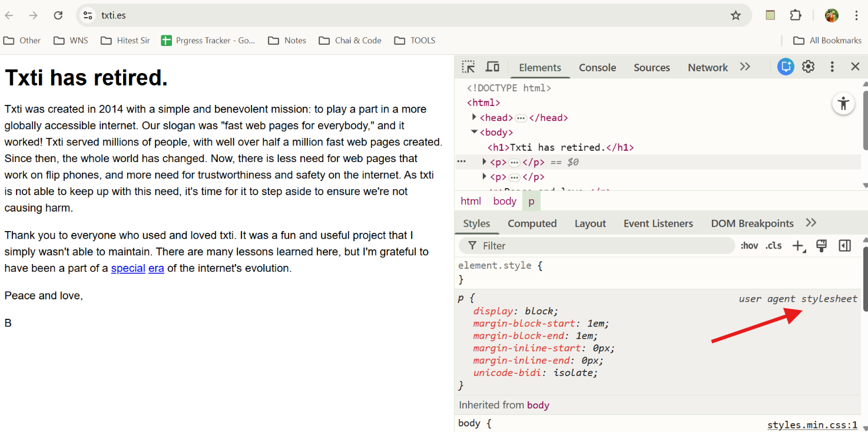Select the h1 "Txti has retired." DOM node
This screenshot has height=432, width=868.
561,147
